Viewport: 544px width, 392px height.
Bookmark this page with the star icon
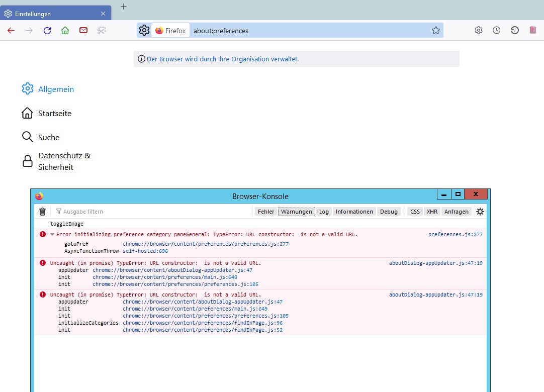[435, 31]
